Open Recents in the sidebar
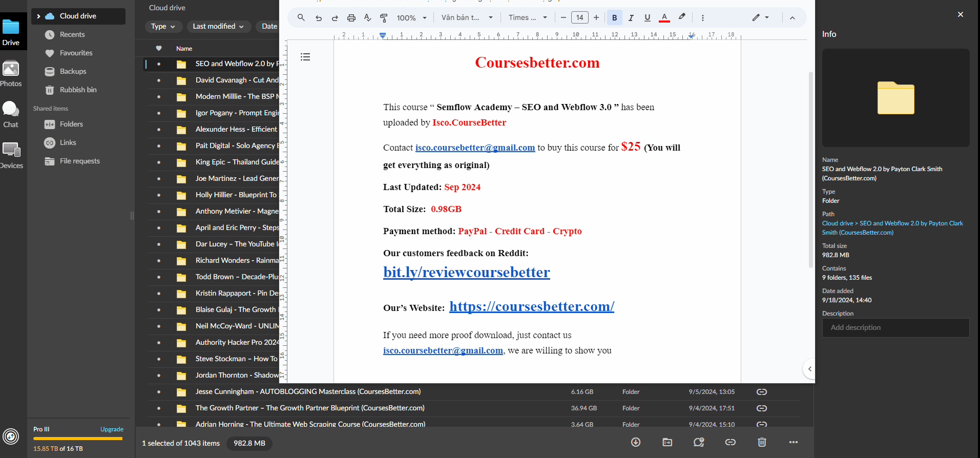The image size is (980, 458). click(72, 35)
